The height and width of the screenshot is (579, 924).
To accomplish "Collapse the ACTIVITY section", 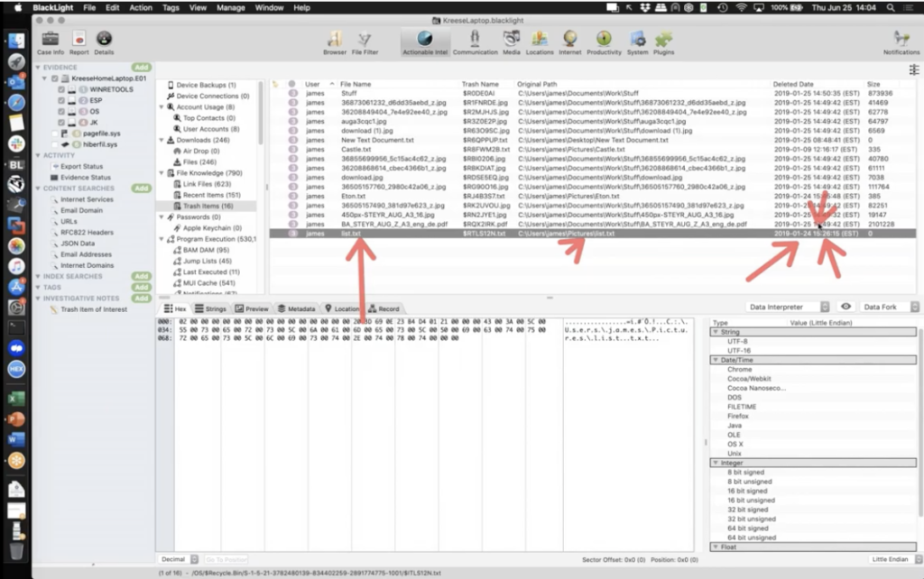I will [x=38, y=155].
